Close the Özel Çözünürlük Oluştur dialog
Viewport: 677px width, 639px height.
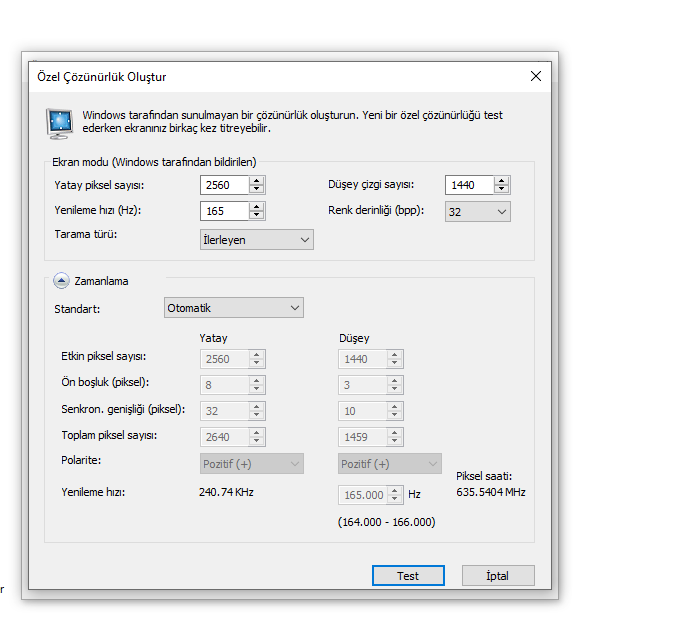[536, 76]
